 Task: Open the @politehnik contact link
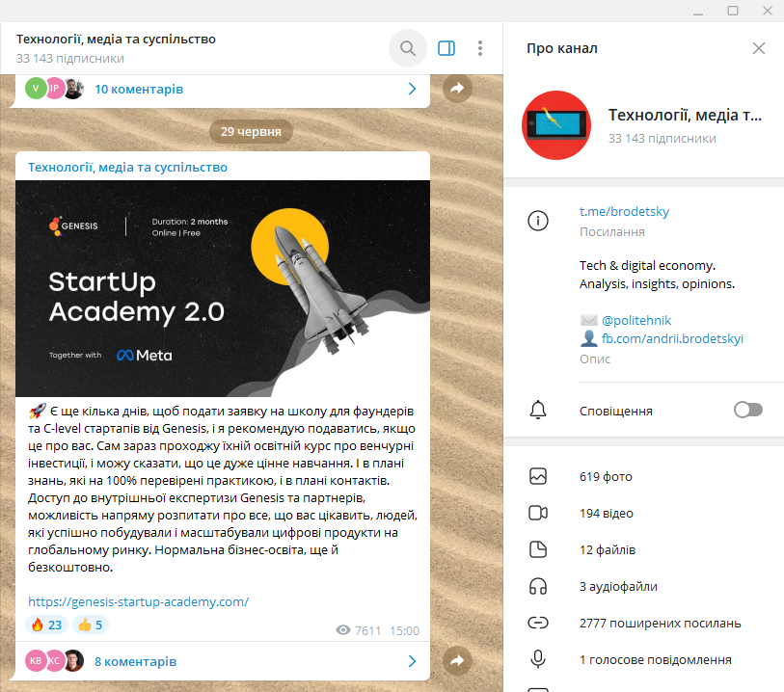click(x=636, y=320)
